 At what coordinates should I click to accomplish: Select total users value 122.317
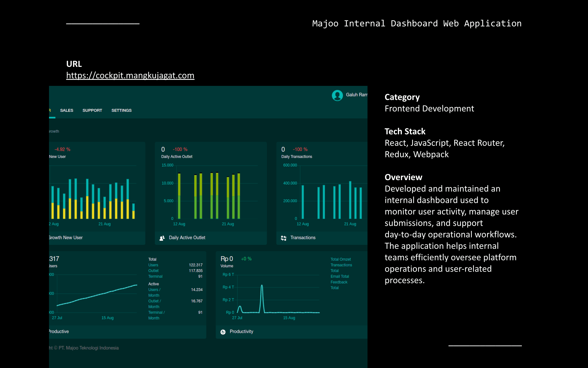point(196,265)
